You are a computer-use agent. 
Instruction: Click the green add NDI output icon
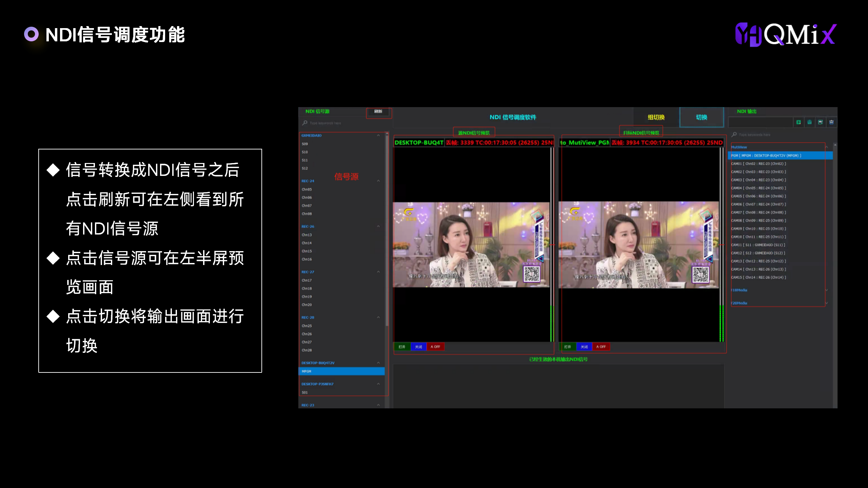point(798,122)
